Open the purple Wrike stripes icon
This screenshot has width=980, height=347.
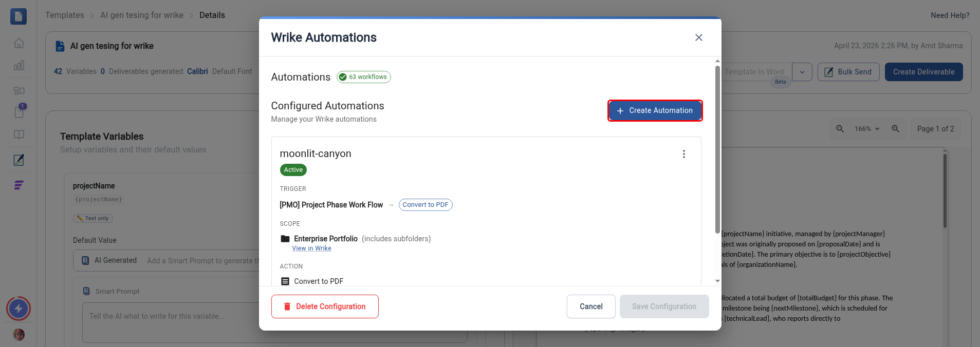point(19,185)
